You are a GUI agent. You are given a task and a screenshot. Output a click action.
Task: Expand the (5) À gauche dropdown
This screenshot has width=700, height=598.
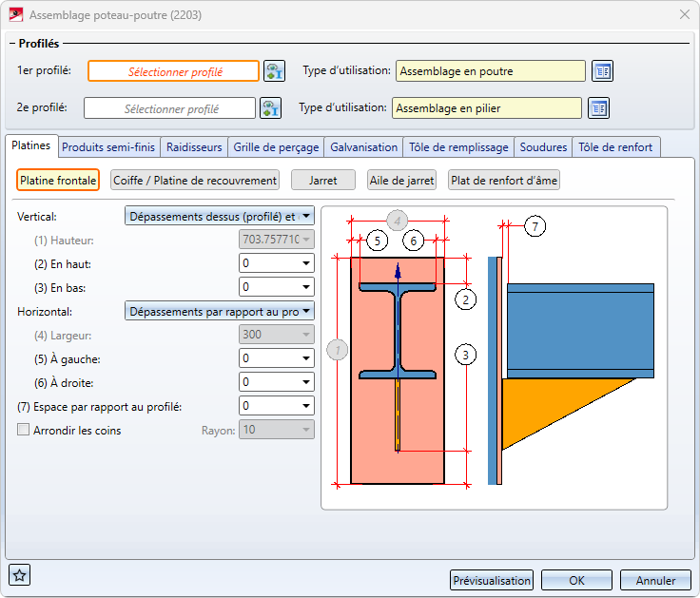click(x=306, y=358)
